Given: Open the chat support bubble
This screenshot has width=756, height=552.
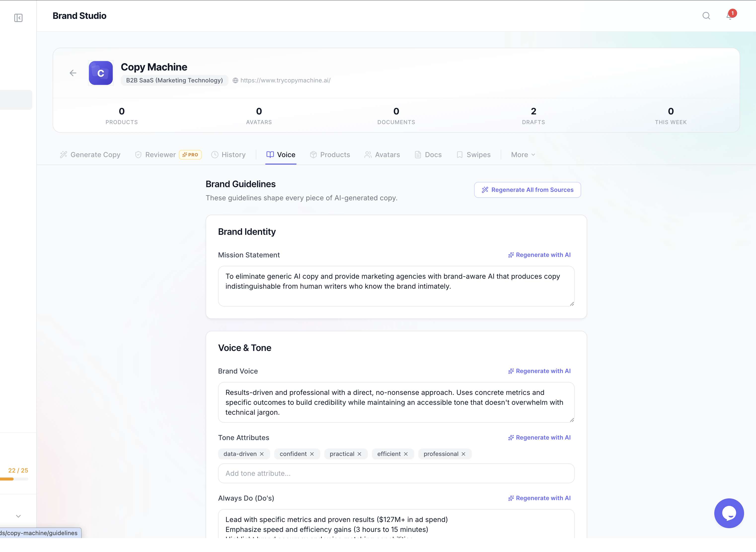Looking at the screenshot, I should click(x=729, y=513).
